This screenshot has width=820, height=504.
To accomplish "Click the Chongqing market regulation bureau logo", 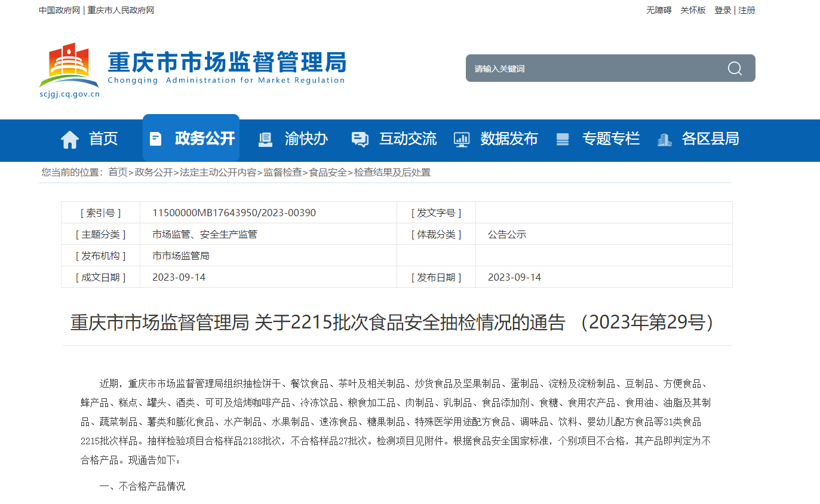I will click(69, 70).
